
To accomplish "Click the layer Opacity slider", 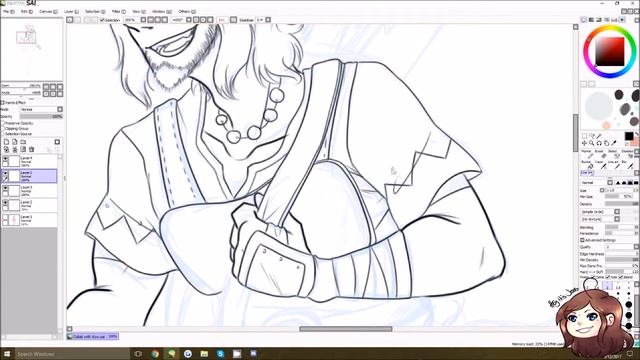I will coord(41,116).
